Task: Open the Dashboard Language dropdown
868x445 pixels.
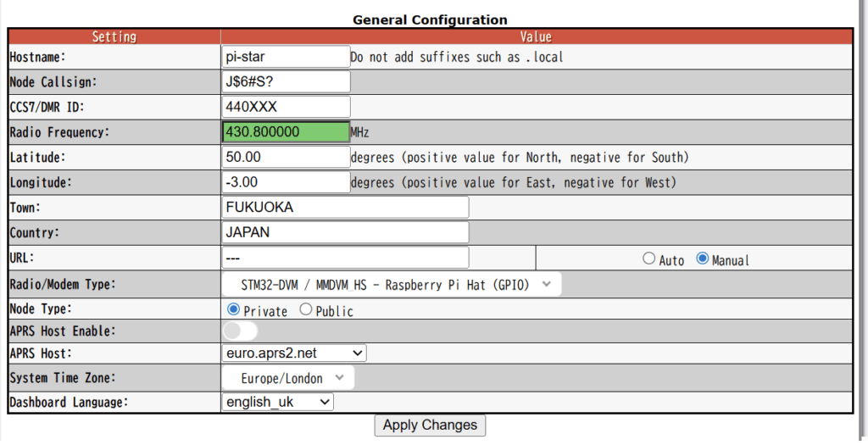Action: pyautogui.click(x=278, y=402)
